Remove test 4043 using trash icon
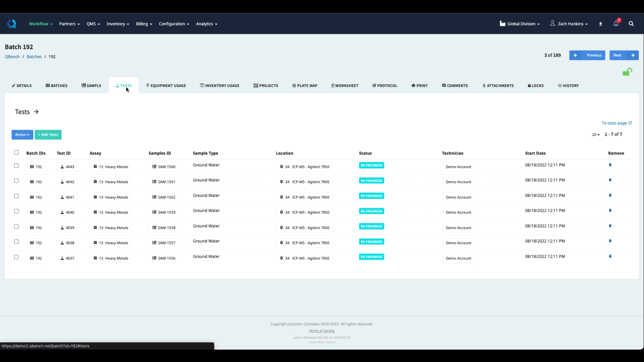This screenshot has width=644, height=362. click(x=610, y=165)
